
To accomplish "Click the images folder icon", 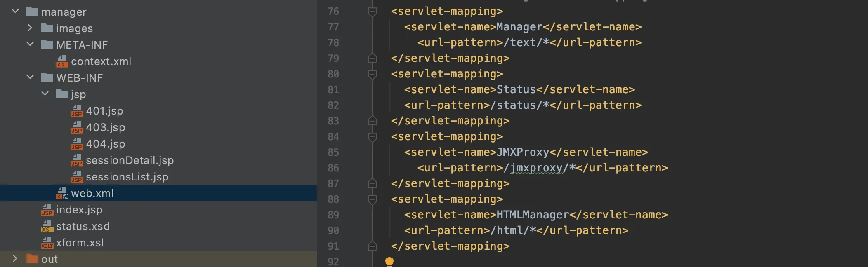I will click(x=47, y=28).
